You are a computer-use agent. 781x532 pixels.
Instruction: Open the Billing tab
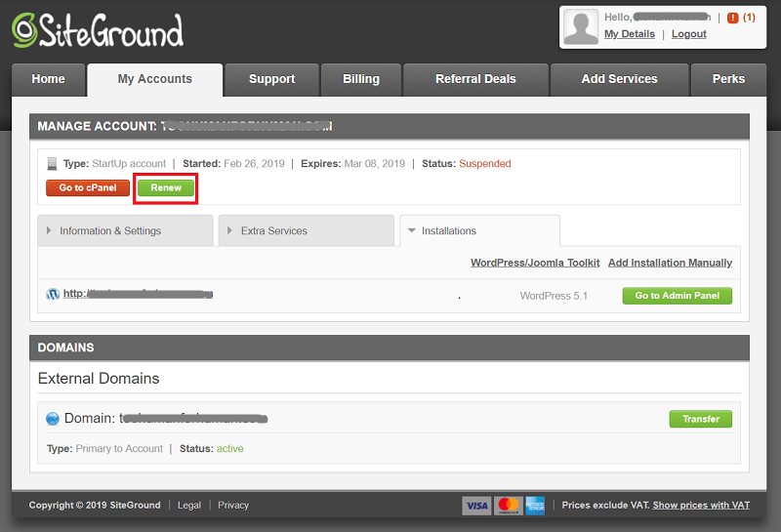361,79
